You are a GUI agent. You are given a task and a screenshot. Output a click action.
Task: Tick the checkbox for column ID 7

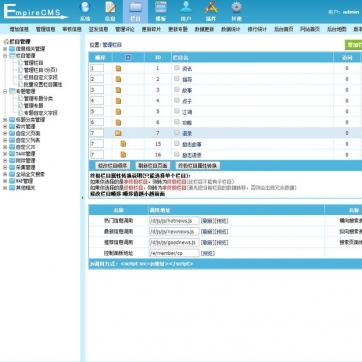point(177,132)
